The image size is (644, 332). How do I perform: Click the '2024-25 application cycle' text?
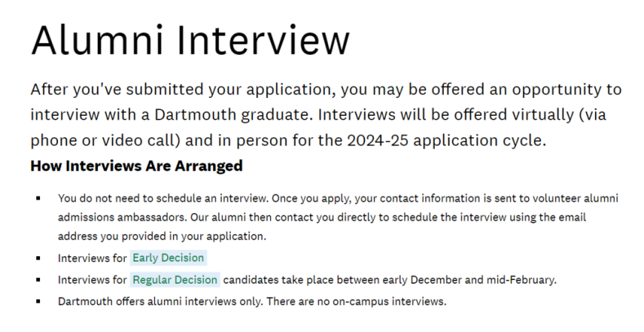point(447,140)
